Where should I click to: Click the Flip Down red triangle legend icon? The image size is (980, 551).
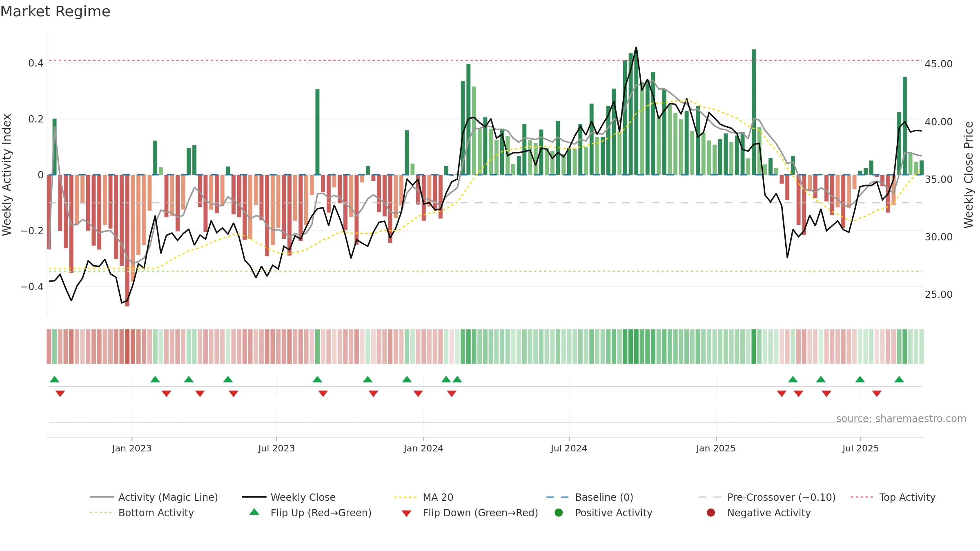tap(406, 513)
